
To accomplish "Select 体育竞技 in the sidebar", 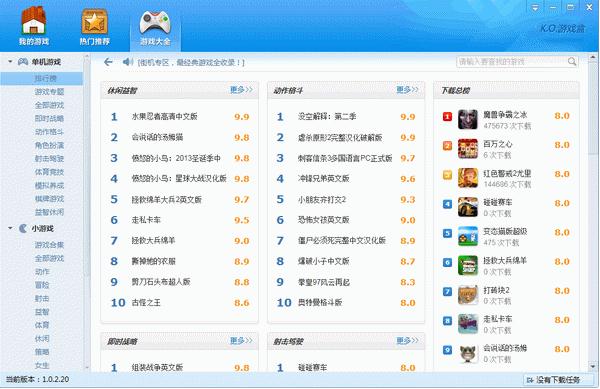I will [49, 172].
